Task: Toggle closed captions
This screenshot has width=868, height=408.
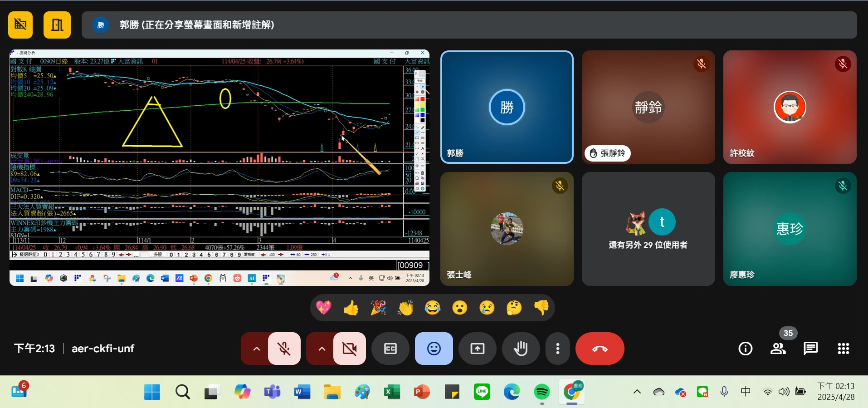Action: 390,349
